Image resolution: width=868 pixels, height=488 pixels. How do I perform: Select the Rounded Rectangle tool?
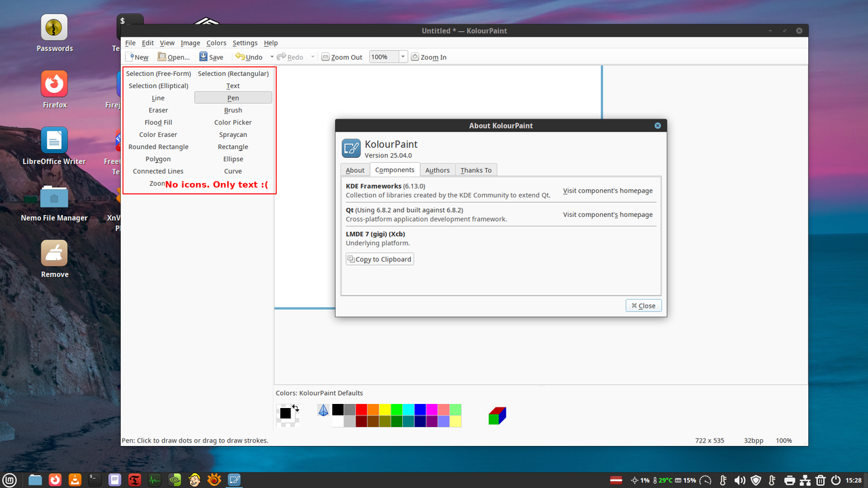[158, 146]
